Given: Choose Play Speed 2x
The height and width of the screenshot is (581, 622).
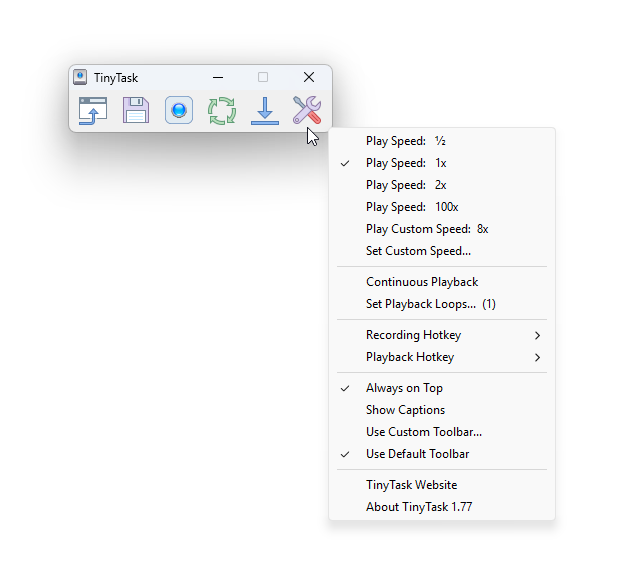Looking at the screenshot, I should click(442, 185).
